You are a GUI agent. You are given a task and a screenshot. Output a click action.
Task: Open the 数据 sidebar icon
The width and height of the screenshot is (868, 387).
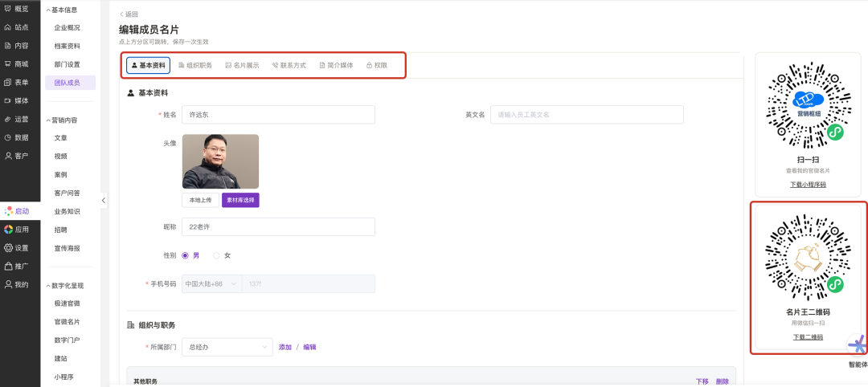click(x=8, y=137)
